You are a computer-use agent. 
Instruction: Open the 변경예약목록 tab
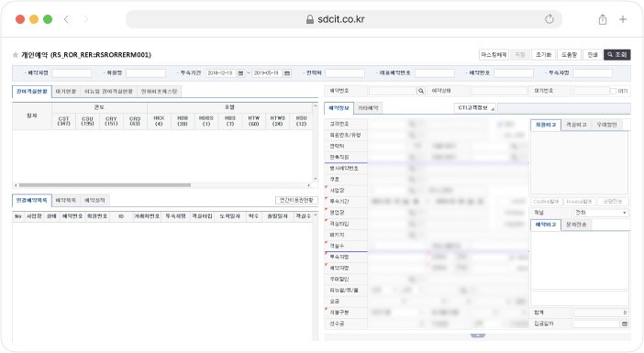click(x=31, y=200)
